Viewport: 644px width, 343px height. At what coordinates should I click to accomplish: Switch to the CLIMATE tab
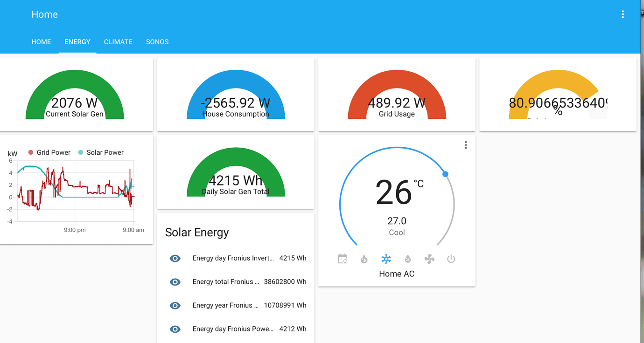pos(118,42)
